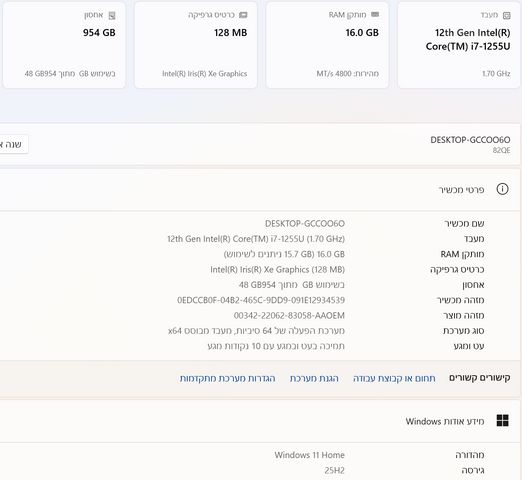The image size is (522, 480).
Task: Click the processor chip icon in top card
Action: click(x=506, y=15)
